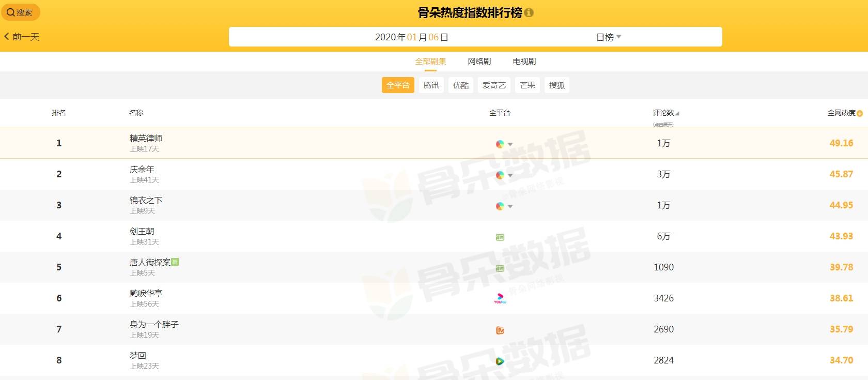Filter the ranking by 搜狐 platform

tap(557, 85)
